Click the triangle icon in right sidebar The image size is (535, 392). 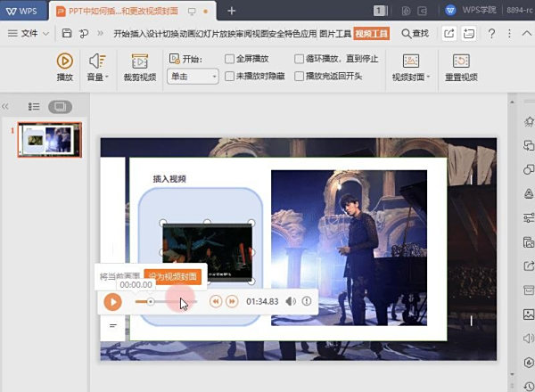pyautogui.click(x=529, y=193)
